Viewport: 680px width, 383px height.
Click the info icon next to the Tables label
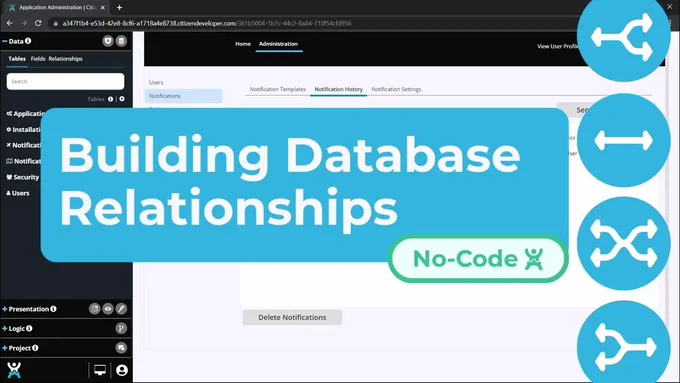pyautogui.click(x=111, y=99)
